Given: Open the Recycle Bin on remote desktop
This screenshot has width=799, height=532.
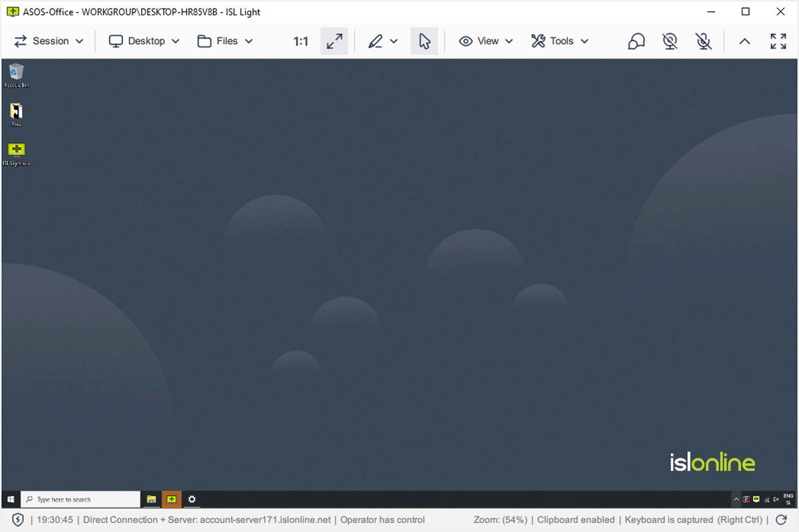Looking at the screenshot, I should (x=17, y=75).
